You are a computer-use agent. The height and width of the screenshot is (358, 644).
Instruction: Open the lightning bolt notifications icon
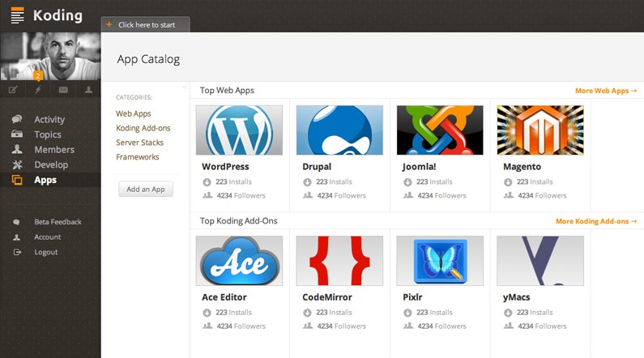(38, 89)
